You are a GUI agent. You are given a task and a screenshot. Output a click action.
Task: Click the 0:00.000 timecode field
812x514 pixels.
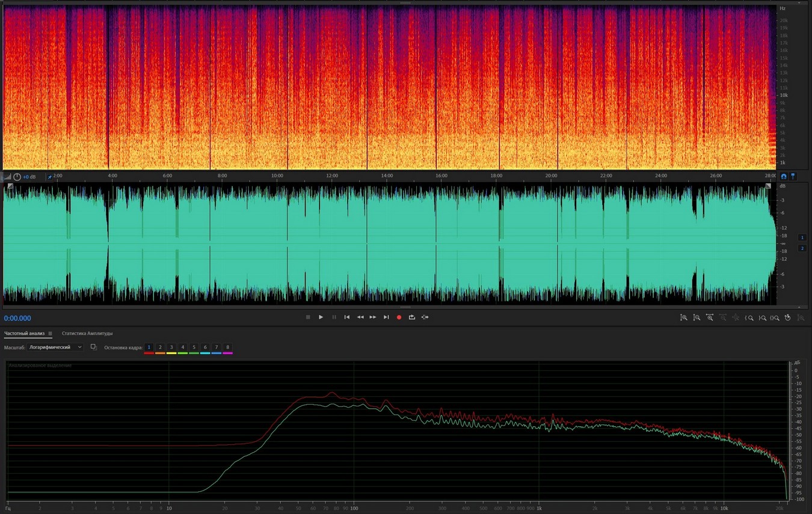17,319
